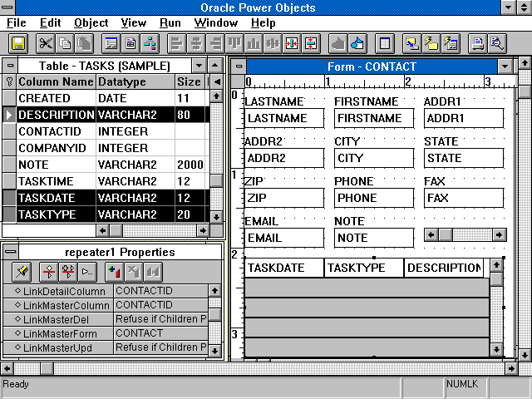532x399 pixels.
Task: Open the Run menu
Action: (x=172, y=22)
